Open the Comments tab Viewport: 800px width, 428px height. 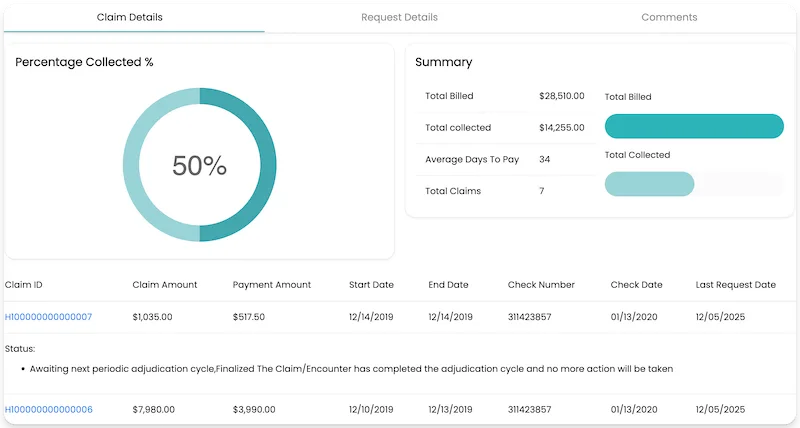pos(669,17)
